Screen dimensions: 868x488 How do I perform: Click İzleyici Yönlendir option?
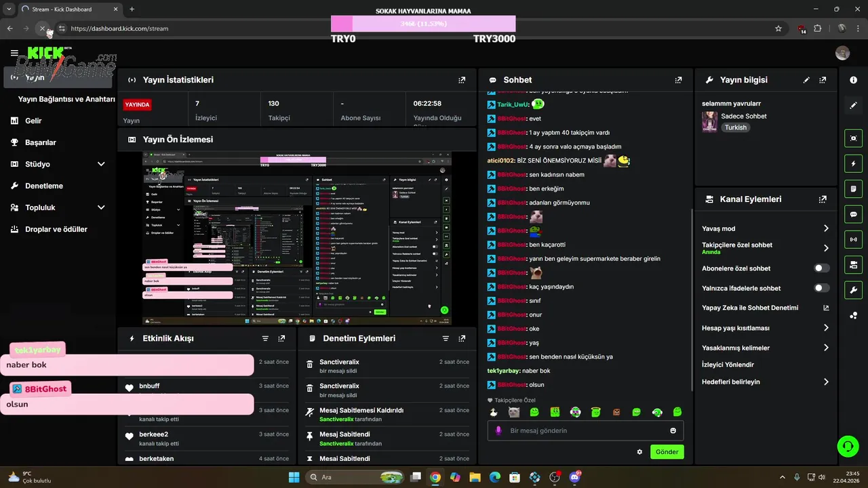[728, 365]
